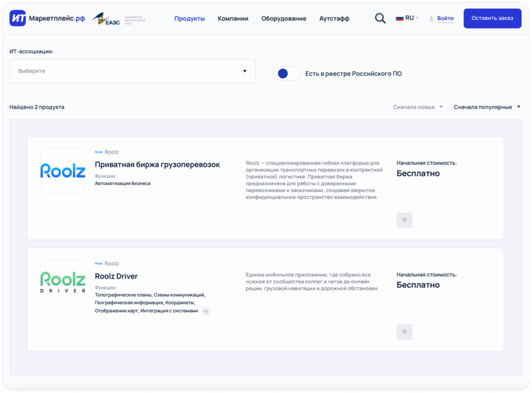Click the blue Roolz product logo
Image resolution: width=532 pixels, height=393 pixels.
click(63, 171)
